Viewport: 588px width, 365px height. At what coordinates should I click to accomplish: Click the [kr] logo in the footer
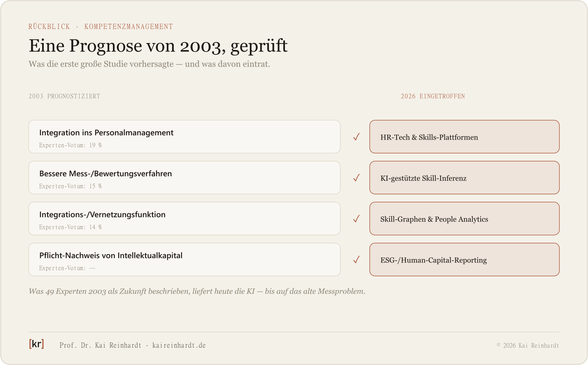(x=36, y=344)
